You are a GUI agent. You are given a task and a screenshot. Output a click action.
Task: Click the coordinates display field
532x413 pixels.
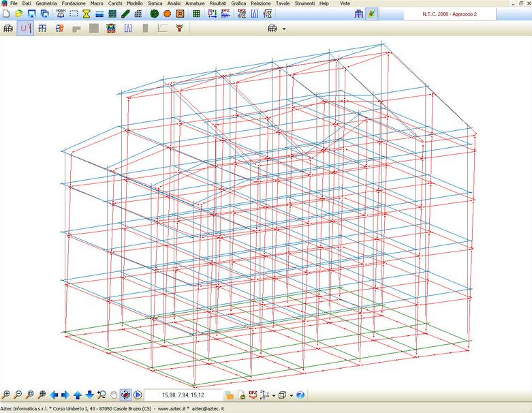[x=183, y=395]
